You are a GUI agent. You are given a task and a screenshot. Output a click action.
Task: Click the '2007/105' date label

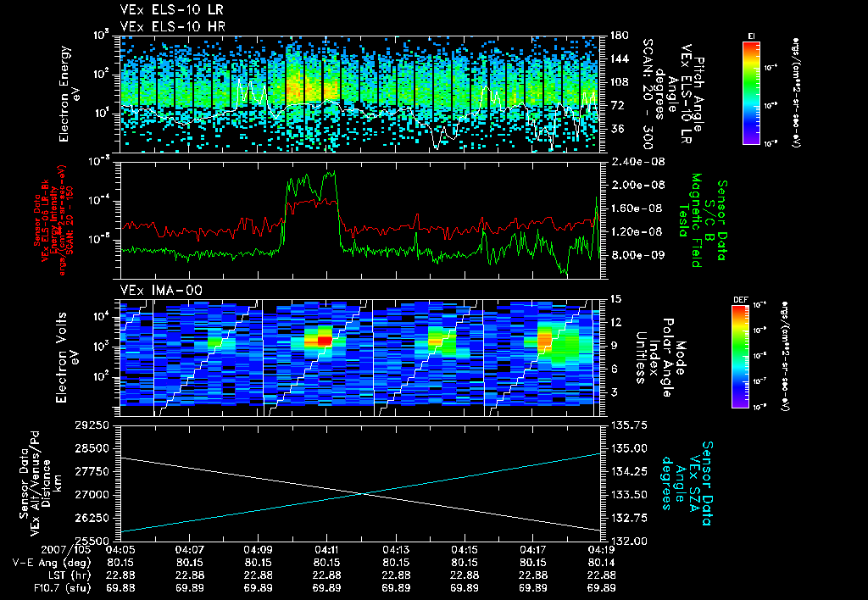pos(66,550)
